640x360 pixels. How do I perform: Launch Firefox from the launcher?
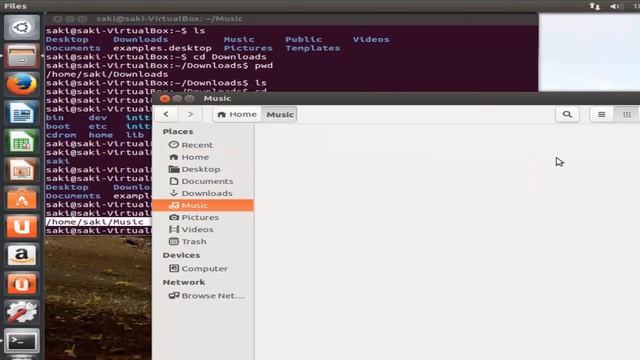[22, 84]
